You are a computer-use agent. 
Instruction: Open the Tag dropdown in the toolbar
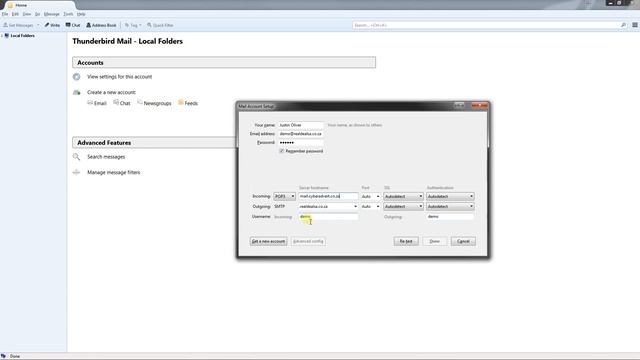pyautogui.click(x=133, y=25)
